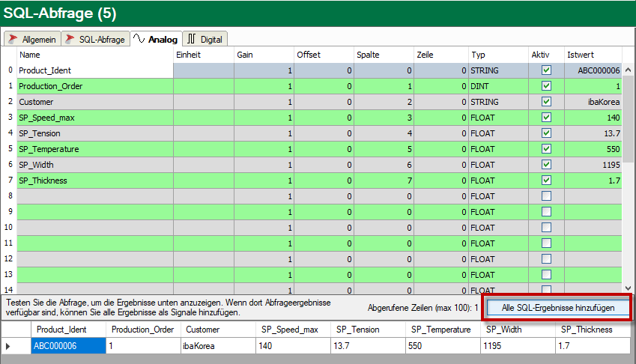Click the Offset column header
The image size is (636, 364).
click(324, 55)
